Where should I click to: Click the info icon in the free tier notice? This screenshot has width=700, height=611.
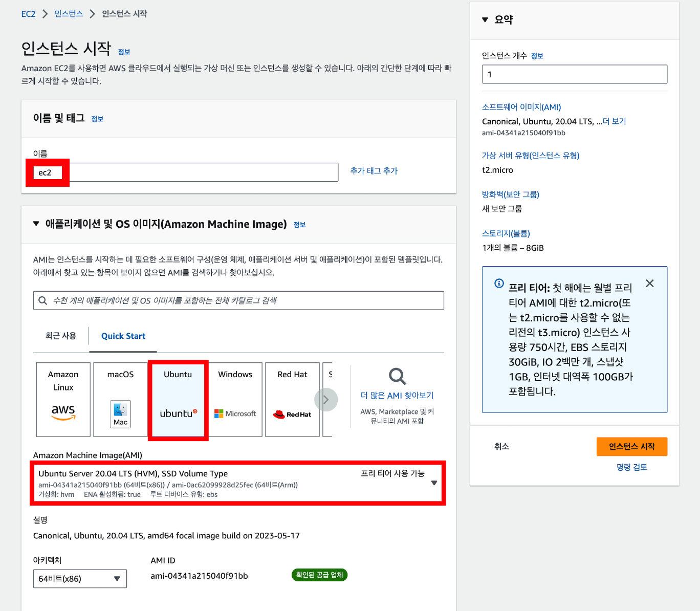(x=499, y=283)
